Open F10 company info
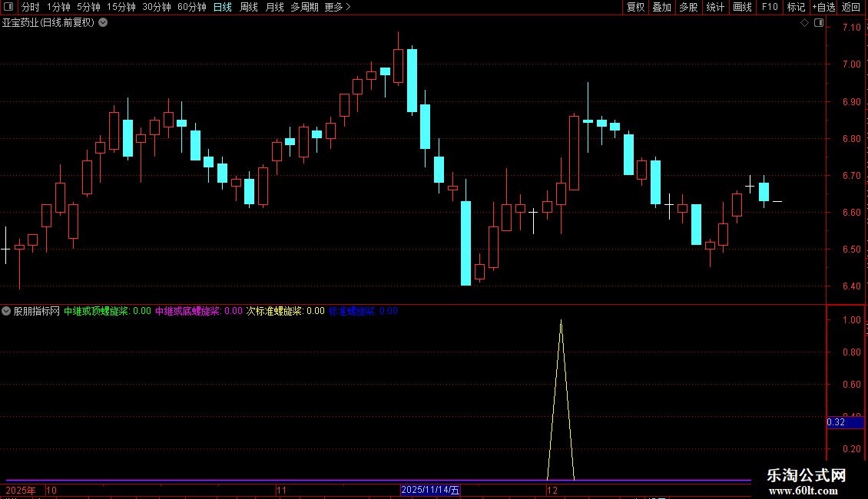The image size is (868, 499). pos(770,7)
